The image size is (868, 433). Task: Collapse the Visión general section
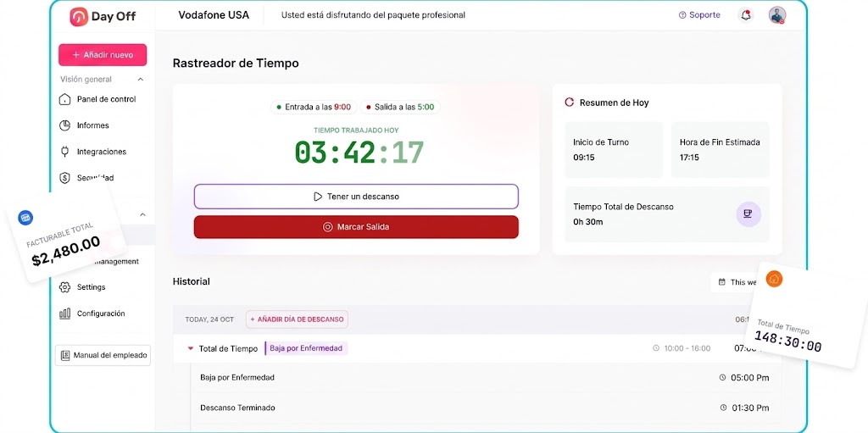141,79
